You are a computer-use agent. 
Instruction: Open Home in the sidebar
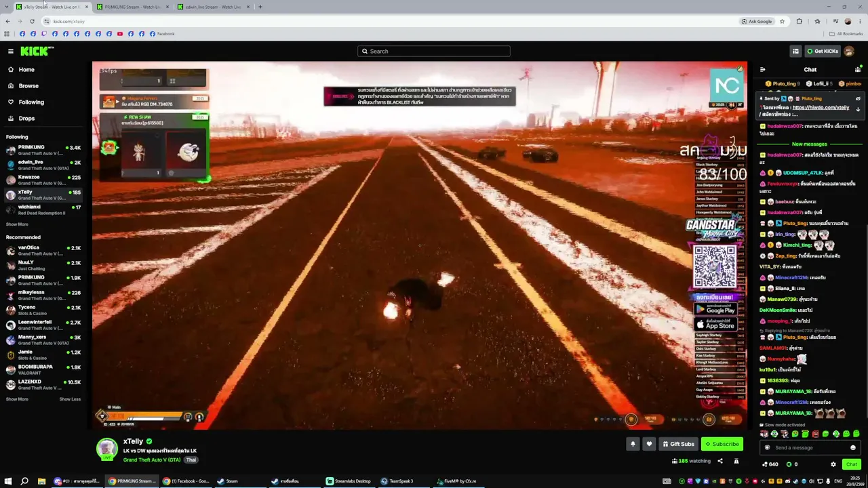point(26,70)
